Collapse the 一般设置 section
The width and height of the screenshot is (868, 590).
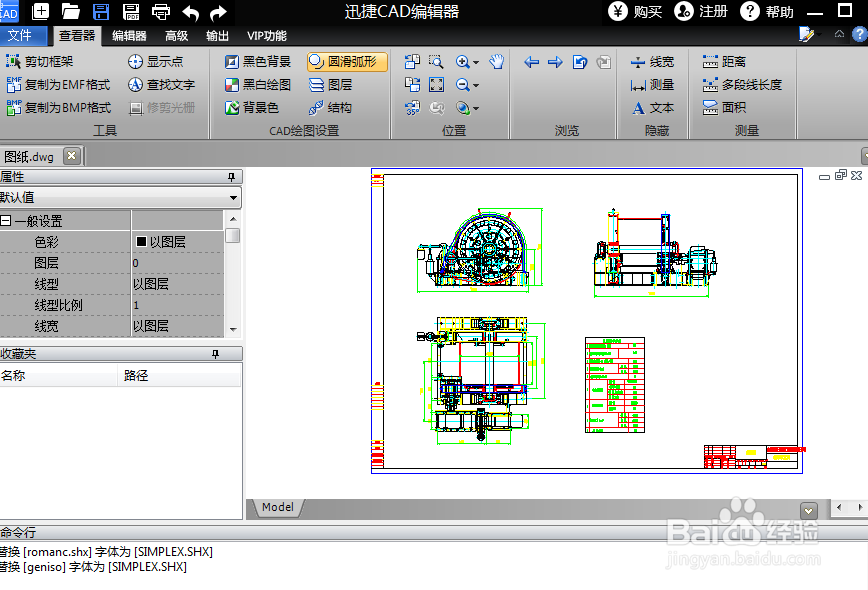[6, 221]
